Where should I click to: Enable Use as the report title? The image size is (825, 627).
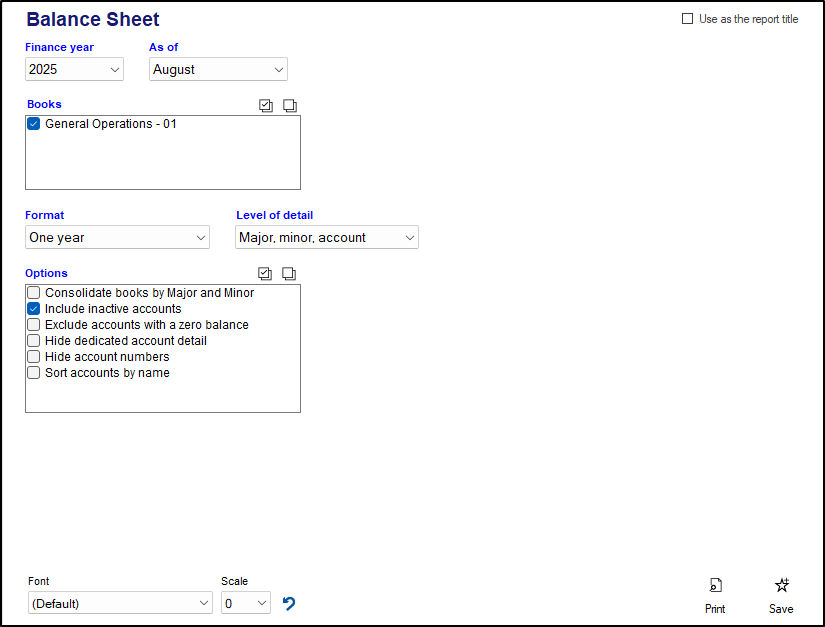[688, 19]
